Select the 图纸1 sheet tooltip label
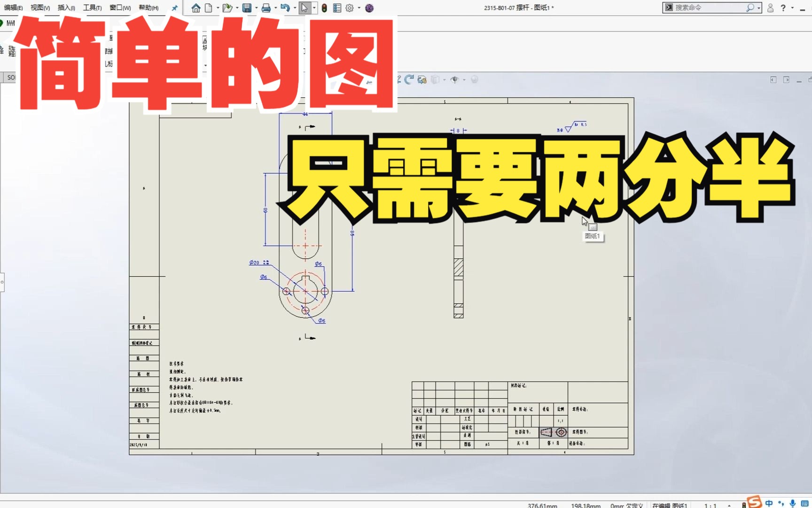The image size is (812, 508). pyautogui.click(x=593, y=236)
